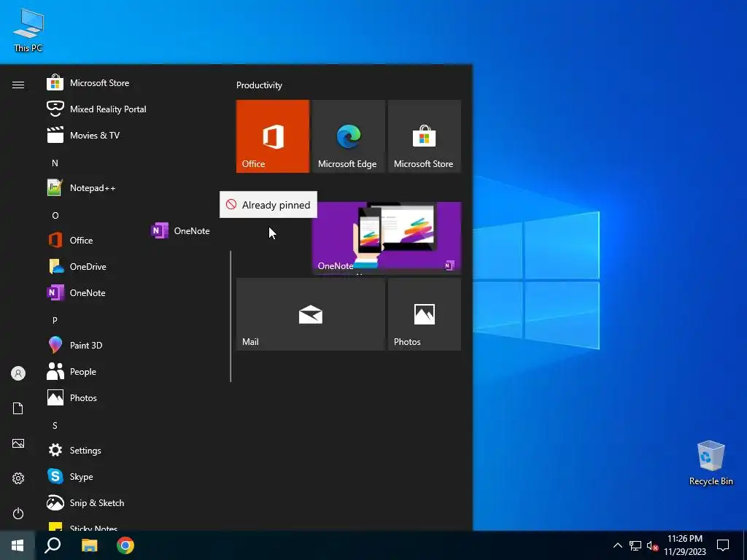The width and height of the screenshot is (747, 560).
Task: Open the user account icon in Start rail
Action: (x=18, y=373)
